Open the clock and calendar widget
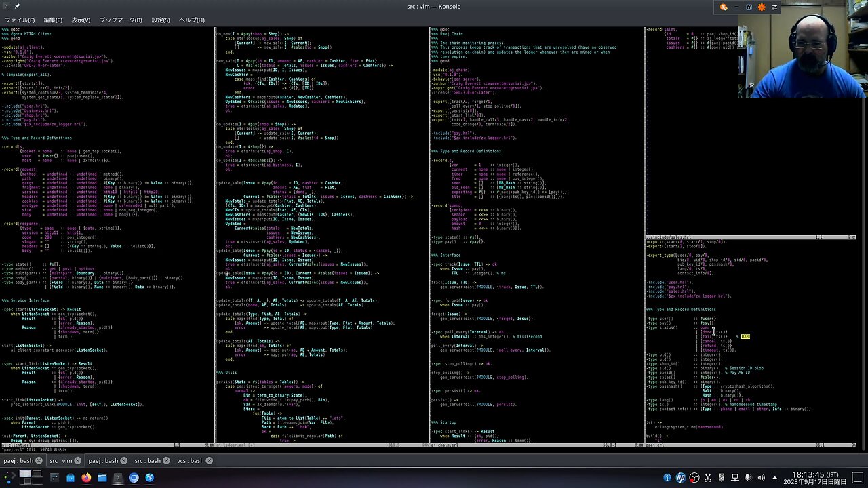This screenshot has height=488, width=868. (x=816, y=478)
